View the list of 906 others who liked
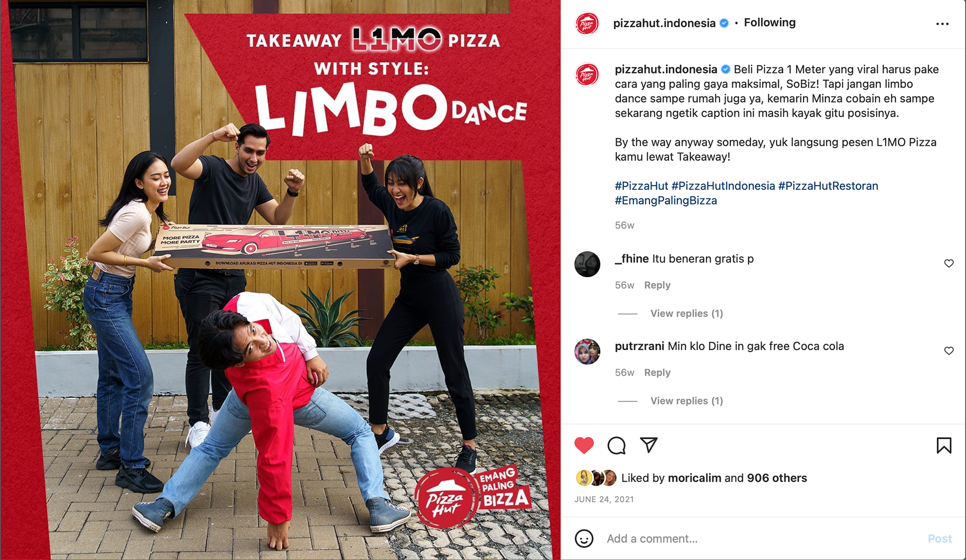 point(777,478)
